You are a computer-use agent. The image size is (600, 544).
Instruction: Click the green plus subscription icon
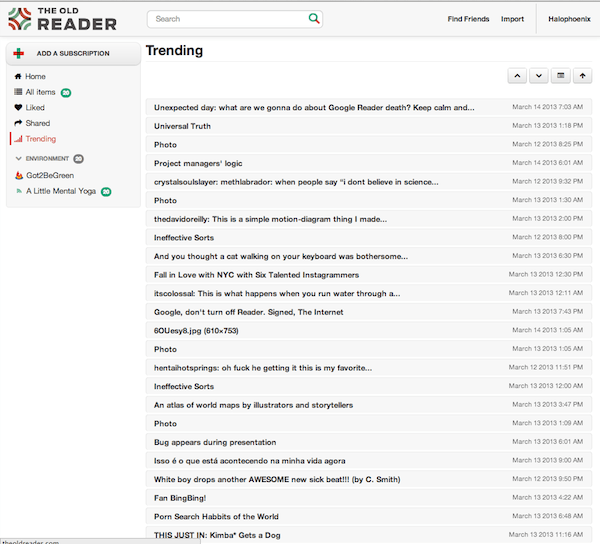[18, 53]
